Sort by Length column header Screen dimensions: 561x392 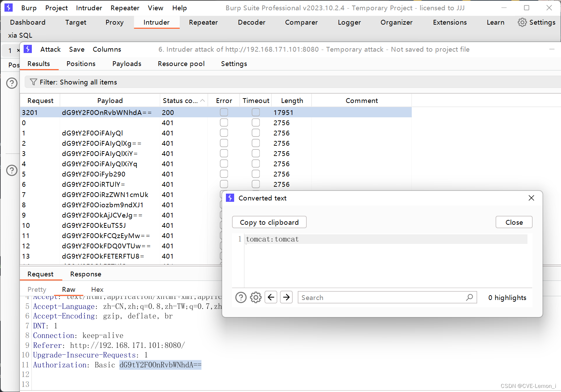pyautogui.click(x=292, y=101)
